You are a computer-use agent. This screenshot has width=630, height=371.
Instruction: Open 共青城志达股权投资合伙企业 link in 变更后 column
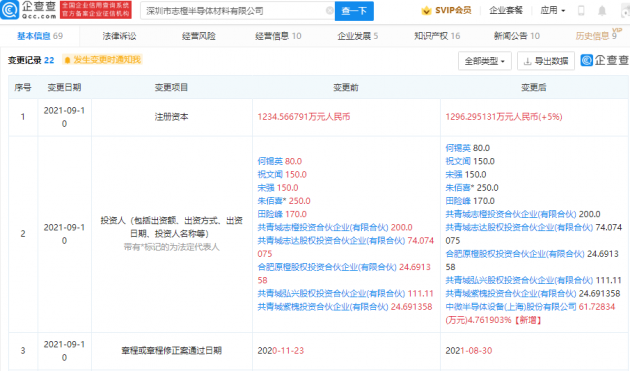tap(520, 228)
